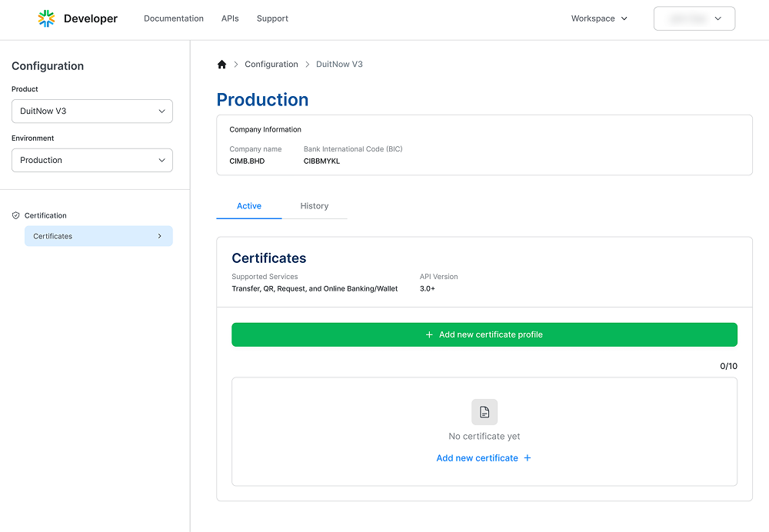The image size is (769, 532).
Task: Click the Developer logo icon
Action: (x=46, y=18)
